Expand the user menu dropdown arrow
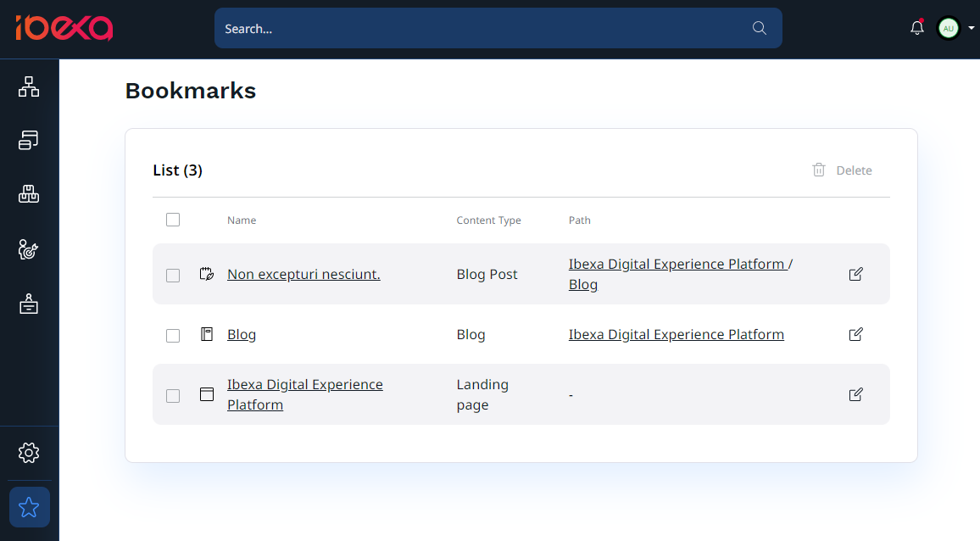The image size is (980, 541). point(971,28)
